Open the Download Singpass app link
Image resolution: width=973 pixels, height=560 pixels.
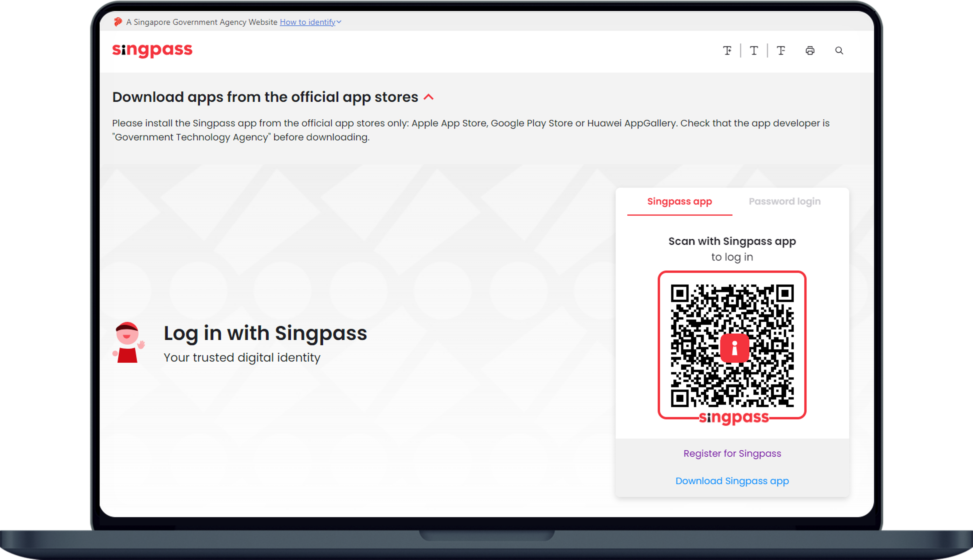tap(732, 481)
